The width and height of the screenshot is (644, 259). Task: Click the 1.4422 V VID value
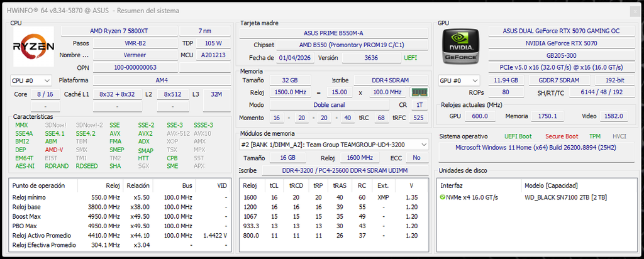[215, 236]
